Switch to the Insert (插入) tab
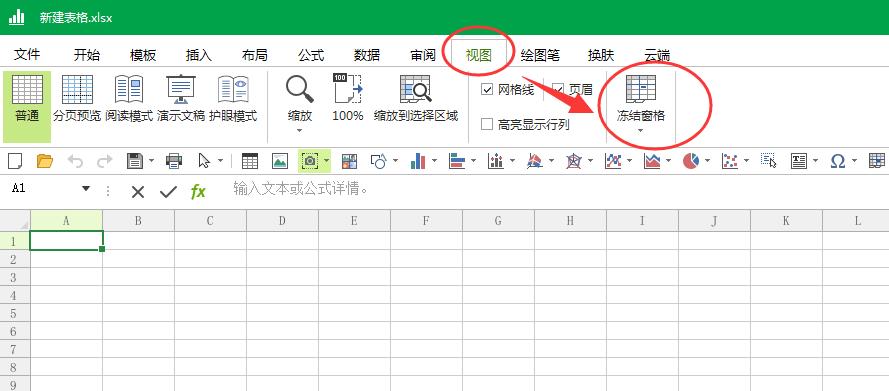 click(x=199, y=55)
